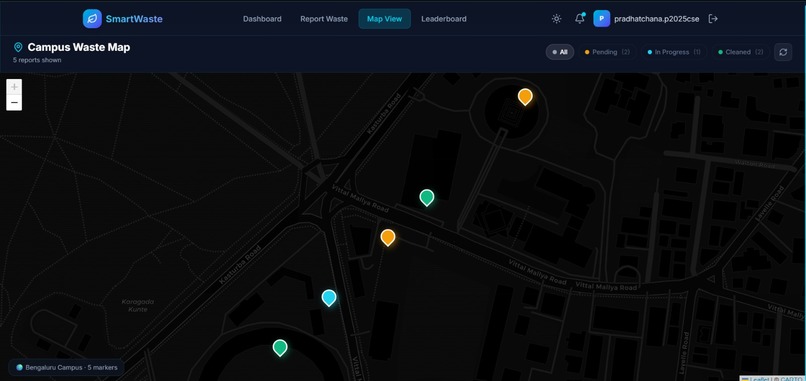Screen dimensions: 806x381
Task: Open the Report Waste page
Action: coord(324,19)
